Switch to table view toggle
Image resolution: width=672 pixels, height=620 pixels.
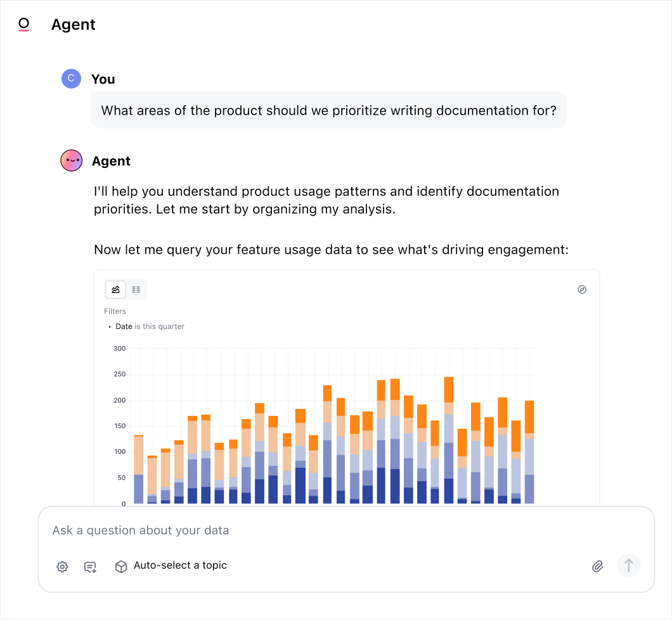coord(136,290)
